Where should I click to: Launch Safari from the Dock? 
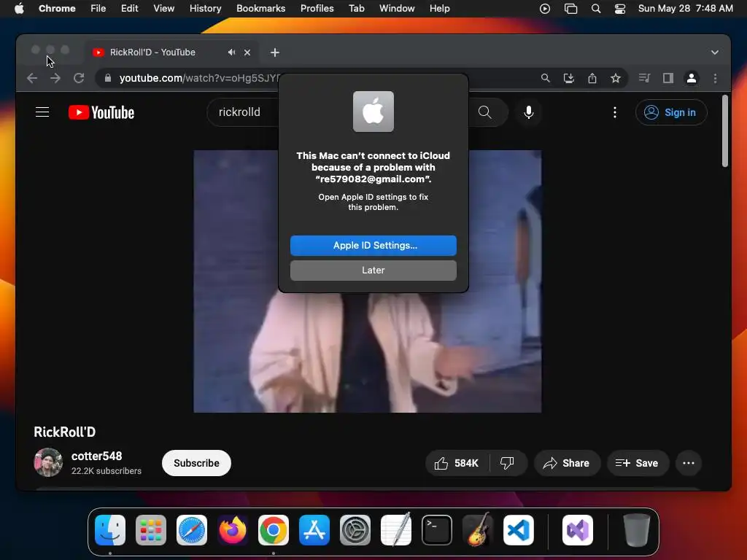[192, 530]
